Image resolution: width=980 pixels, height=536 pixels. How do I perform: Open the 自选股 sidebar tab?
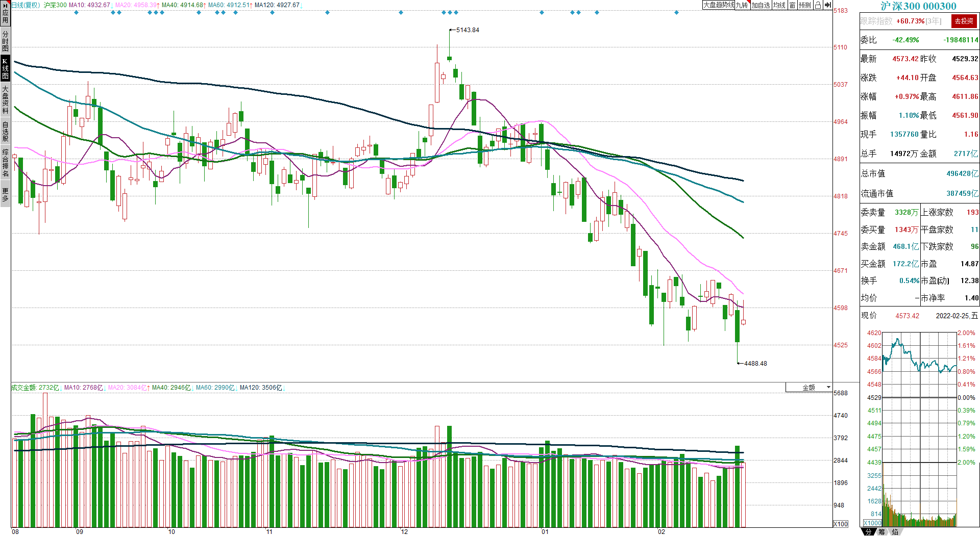pos(5,131)
